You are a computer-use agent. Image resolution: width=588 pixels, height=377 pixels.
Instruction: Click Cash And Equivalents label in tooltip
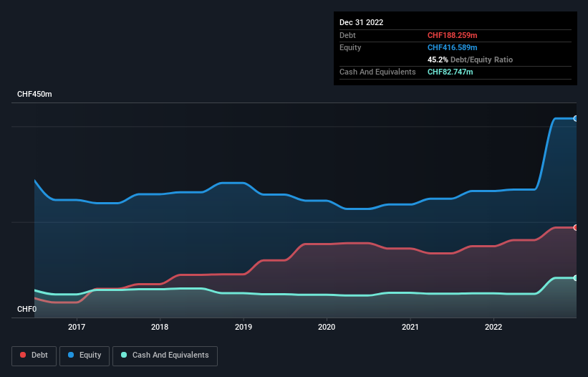pyautogui.click(x=377, y=72)
